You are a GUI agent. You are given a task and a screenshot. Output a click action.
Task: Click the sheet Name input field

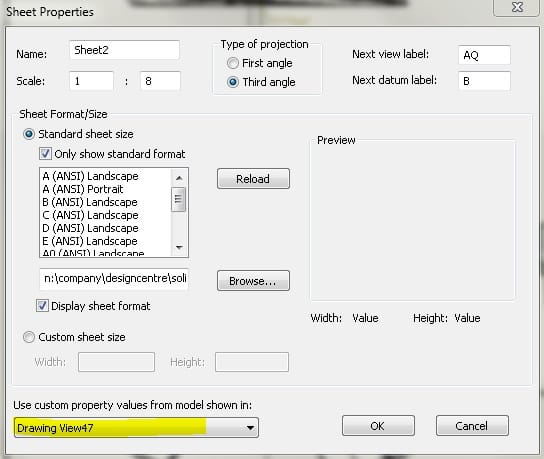[x=125, y=50]
